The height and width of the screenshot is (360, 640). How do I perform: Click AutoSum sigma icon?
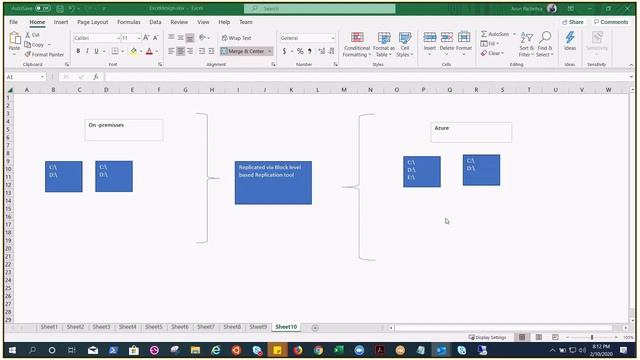click(484, 34)
